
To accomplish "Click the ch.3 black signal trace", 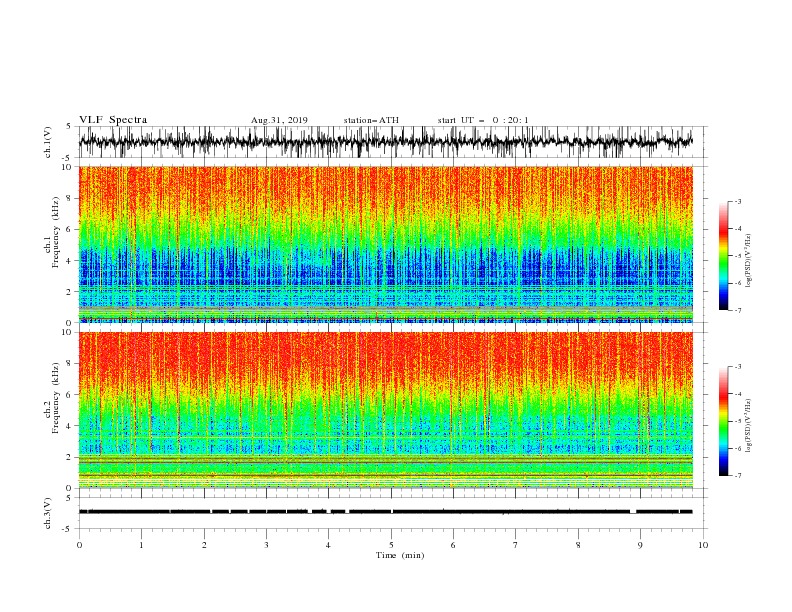I will pyautogui.click(x=385, y=512).
